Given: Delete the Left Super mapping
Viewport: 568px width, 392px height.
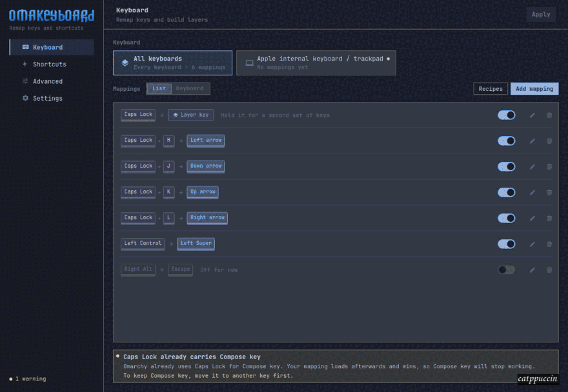Looking at the screenshot, I should pos(549,244).
